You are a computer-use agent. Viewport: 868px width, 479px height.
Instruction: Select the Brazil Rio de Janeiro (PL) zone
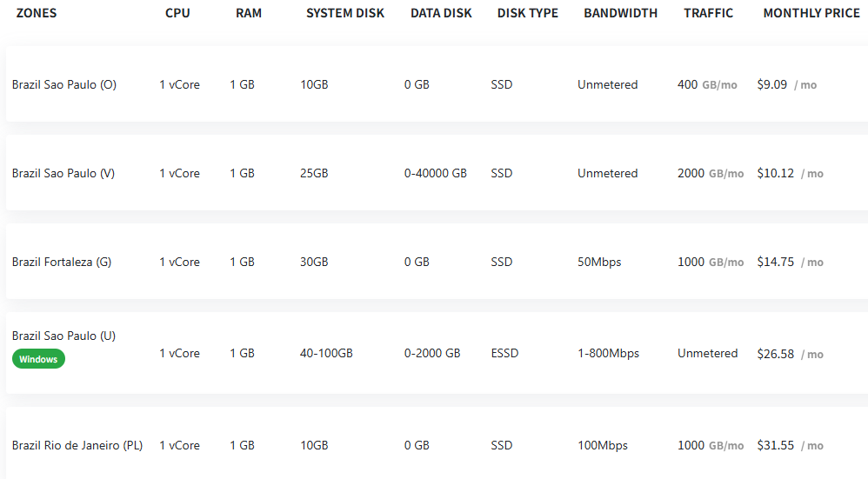pyautogui.click(x=77, y=445)
